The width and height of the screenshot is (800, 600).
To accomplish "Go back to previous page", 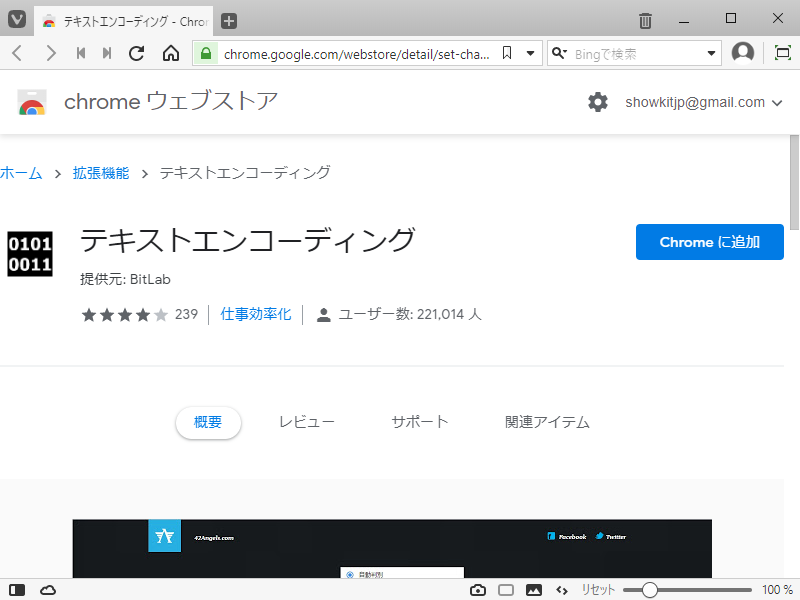I will pos(17,53).
